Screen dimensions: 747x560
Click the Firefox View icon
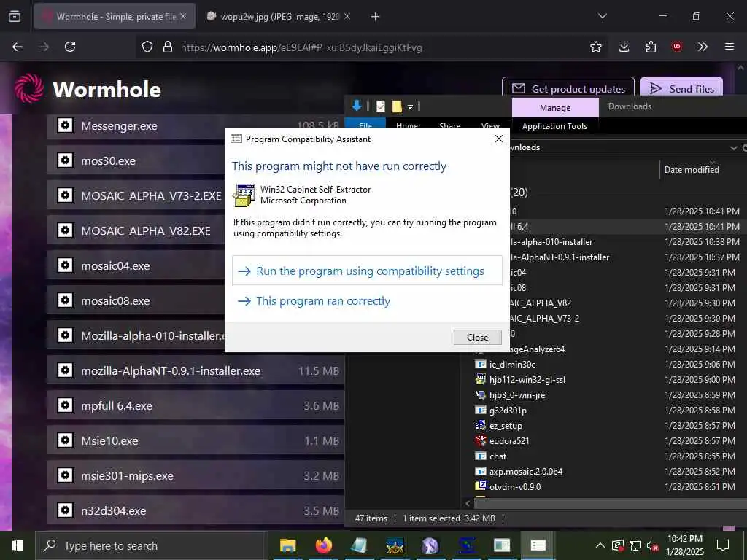coord(15,17)
